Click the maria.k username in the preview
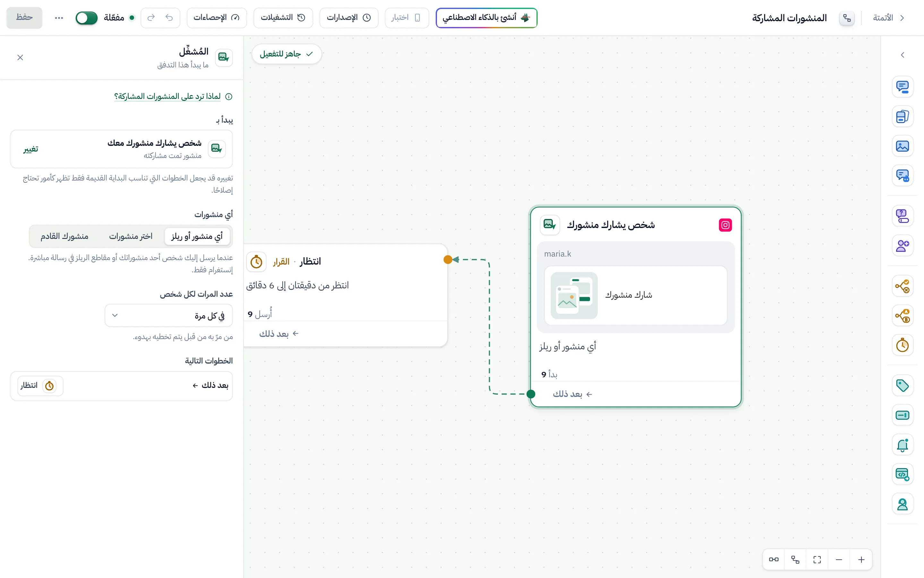 coord(558,254)
